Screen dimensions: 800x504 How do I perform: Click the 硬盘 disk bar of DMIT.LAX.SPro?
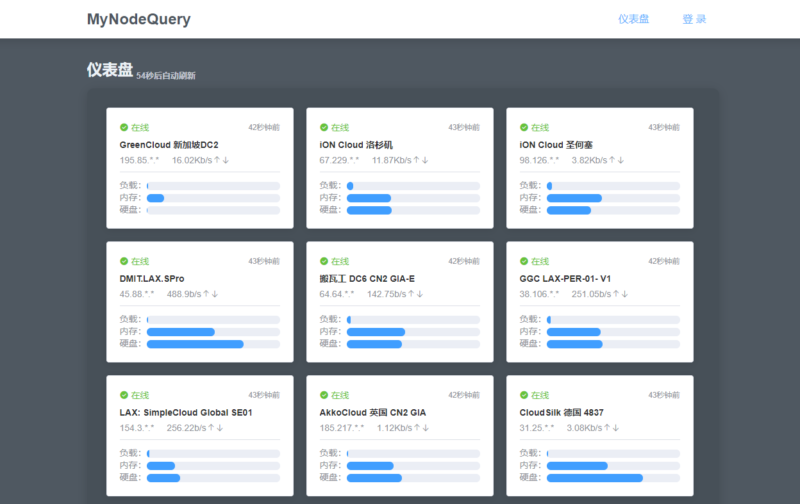(x=213, y=344)
